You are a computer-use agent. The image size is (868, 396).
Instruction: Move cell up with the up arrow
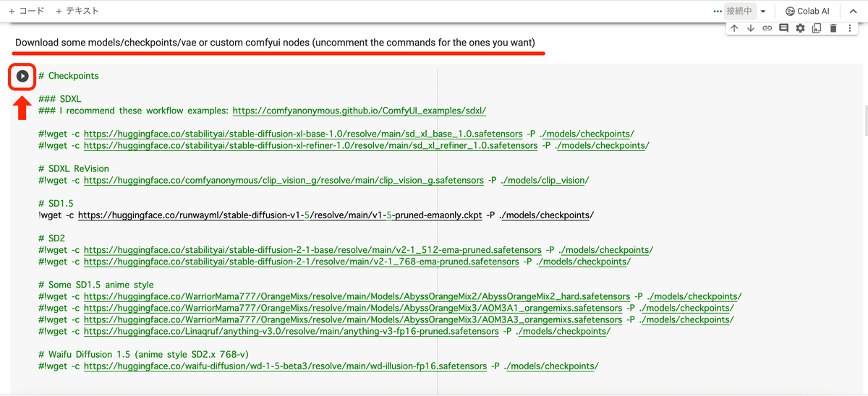(734, 28)
